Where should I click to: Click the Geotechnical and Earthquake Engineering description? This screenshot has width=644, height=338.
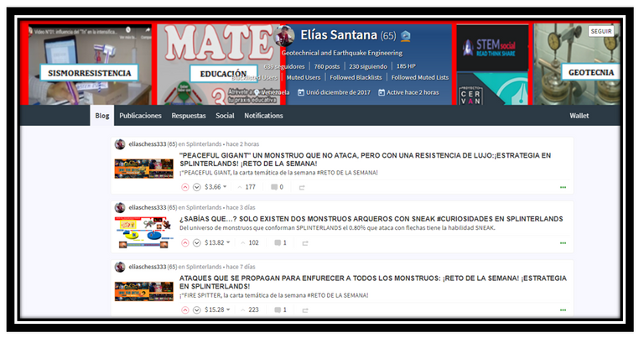[342, 53]
